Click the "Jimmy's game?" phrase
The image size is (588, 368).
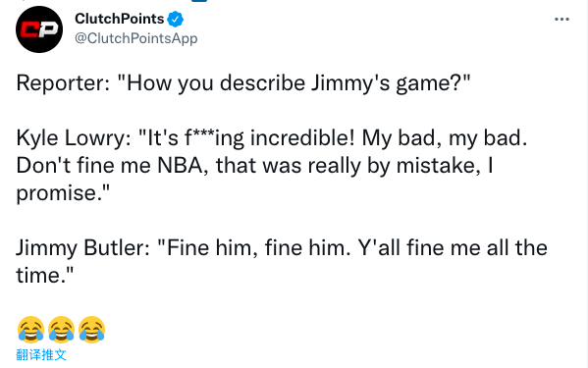pyautogui.click(x=391, y=82)
